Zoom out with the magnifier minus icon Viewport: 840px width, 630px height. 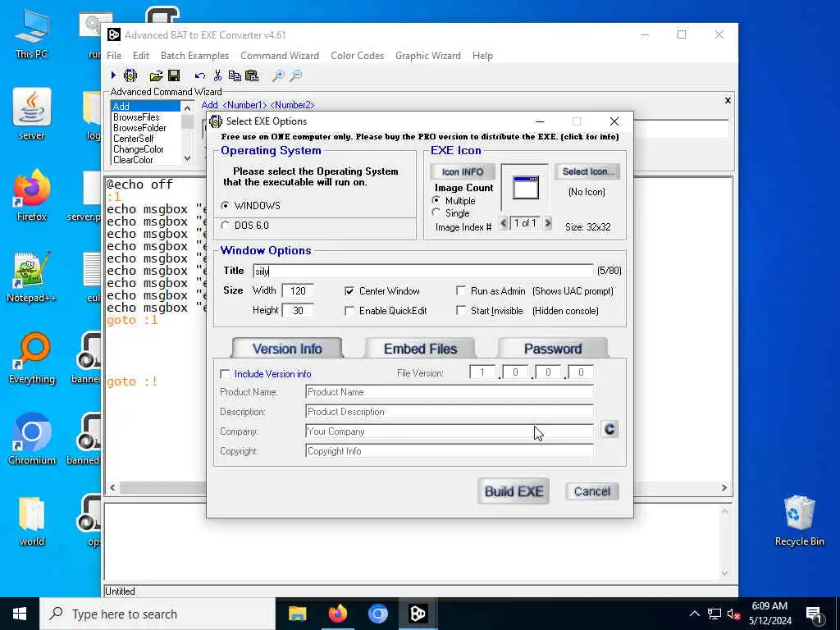pos(295,75)
